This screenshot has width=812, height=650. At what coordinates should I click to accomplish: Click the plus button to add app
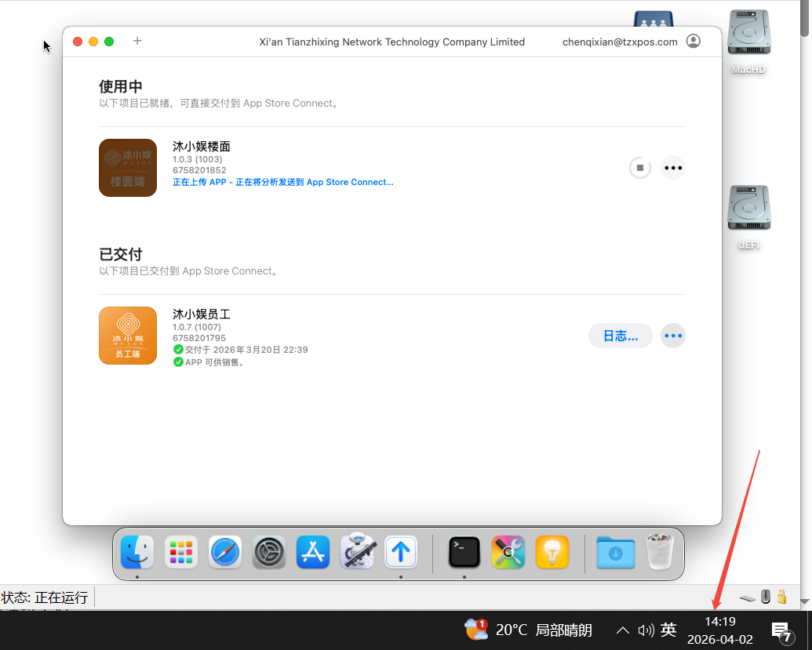pos(137,41)
